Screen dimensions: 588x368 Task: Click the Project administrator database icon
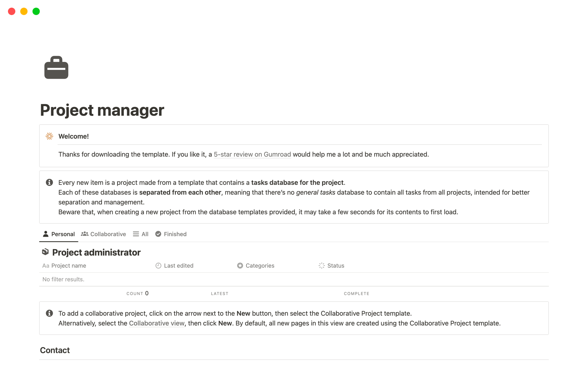[45, 252]
